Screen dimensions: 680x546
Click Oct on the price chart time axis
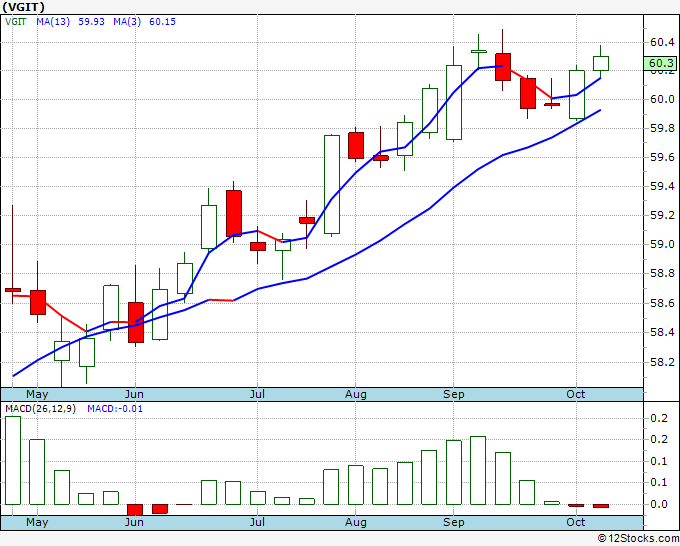(575, 395)
